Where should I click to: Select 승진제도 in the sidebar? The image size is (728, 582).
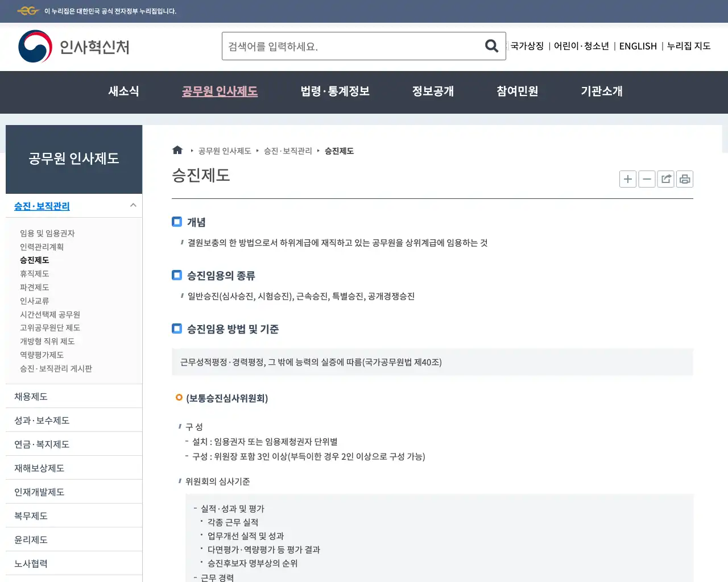coord(35,260)
